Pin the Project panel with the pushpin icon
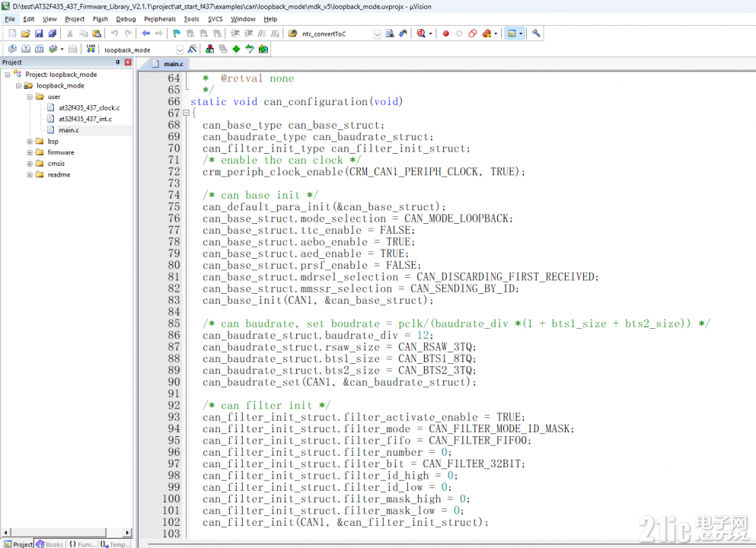This screenshot has width=756, height=548. [x=117, y=62]
